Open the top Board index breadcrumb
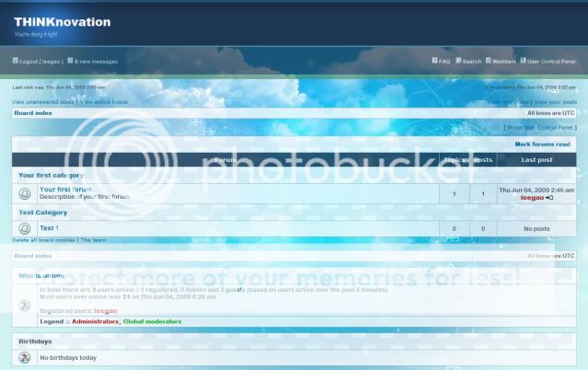This screenshot has width=588, height=370. pos(33,113)
